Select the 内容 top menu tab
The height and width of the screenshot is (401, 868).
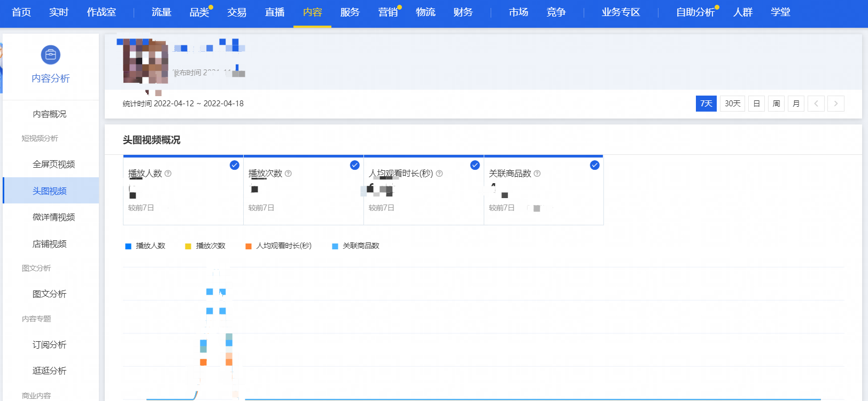click(313, 12)
